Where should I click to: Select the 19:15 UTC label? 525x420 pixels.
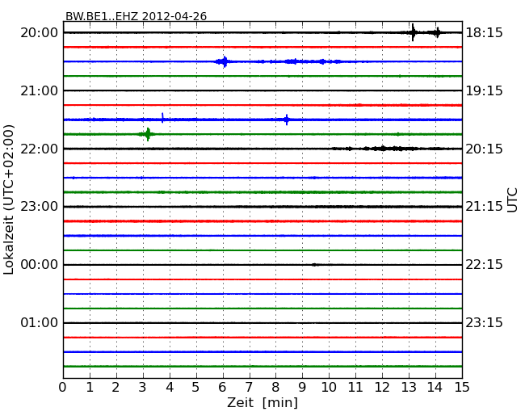point(484,90)
